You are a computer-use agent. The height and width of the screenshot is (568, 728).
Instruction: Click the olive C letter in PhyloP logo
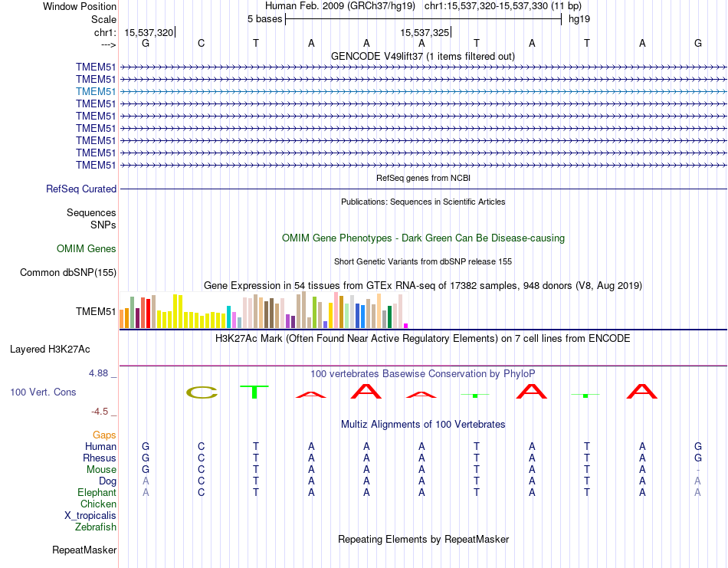click(202, 392)
